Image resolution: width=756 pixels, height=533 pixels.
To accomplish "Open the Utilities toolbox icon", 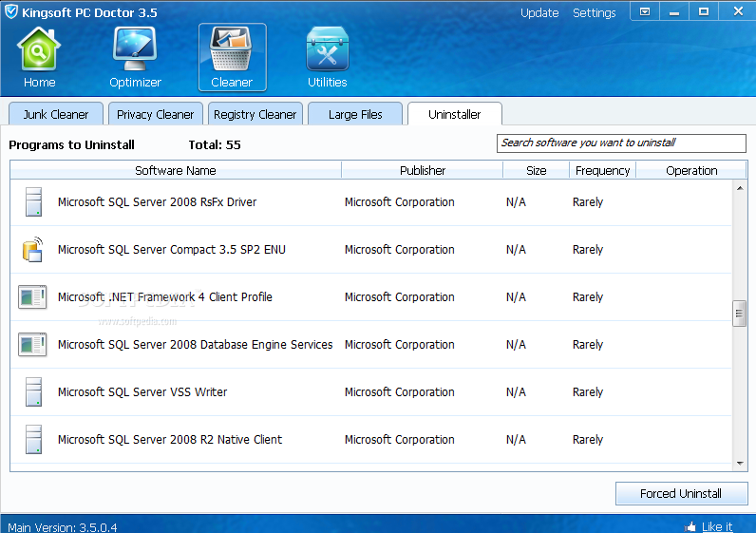I will [x=328, y=49].
